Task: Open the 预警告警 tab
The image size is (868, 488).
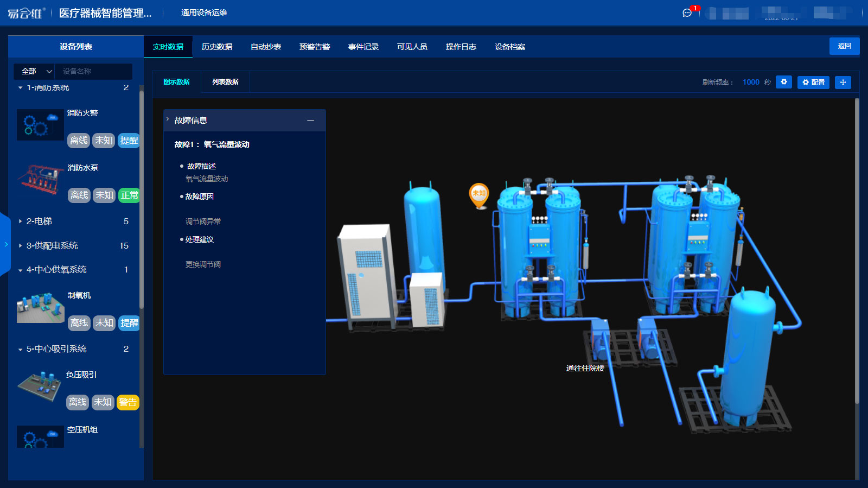Action: [314, 47]
